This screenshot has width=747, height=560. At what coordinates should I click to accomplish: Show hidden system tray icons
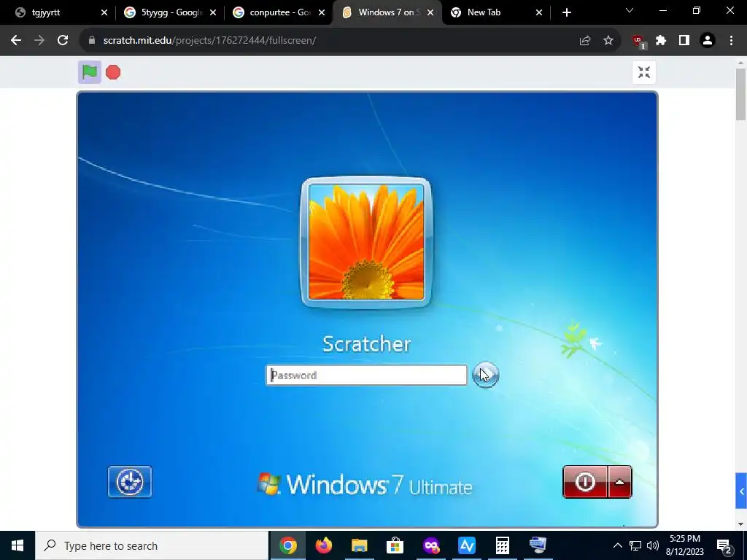617,545
